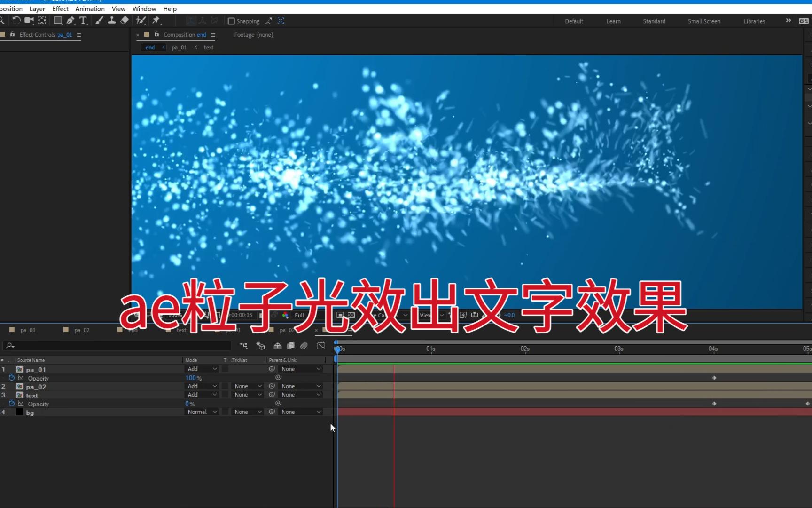Open the Animation menu
The width and height of the screenshot is (812, 508).
[x=90, y=8]
